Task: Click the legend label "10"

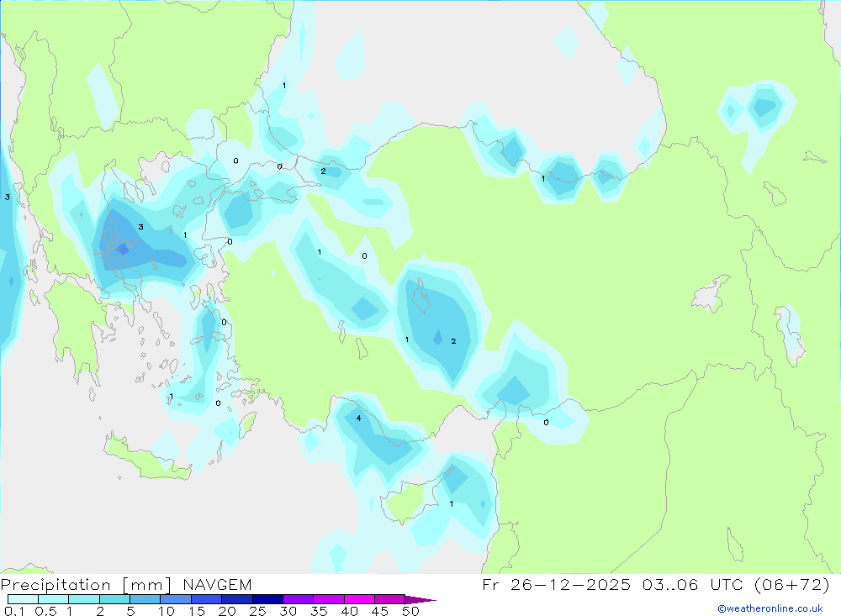Action: tap(167, 611)
